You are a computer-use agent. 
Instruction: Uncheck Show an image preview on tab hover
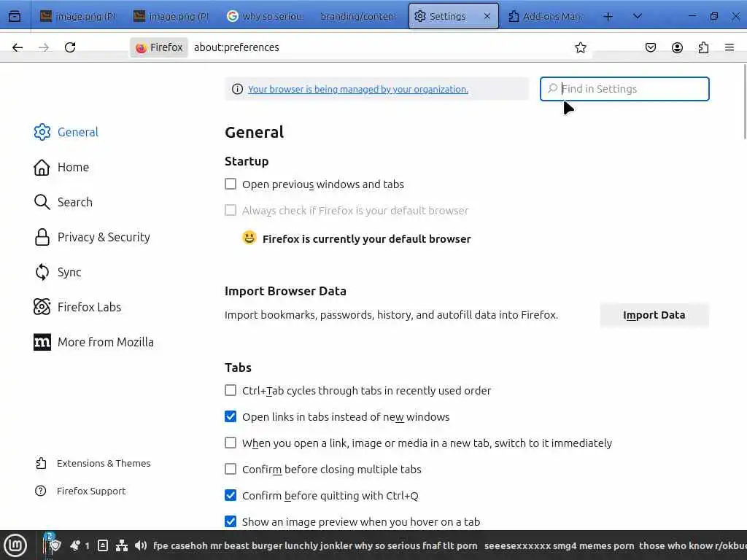tap(231, 521)
